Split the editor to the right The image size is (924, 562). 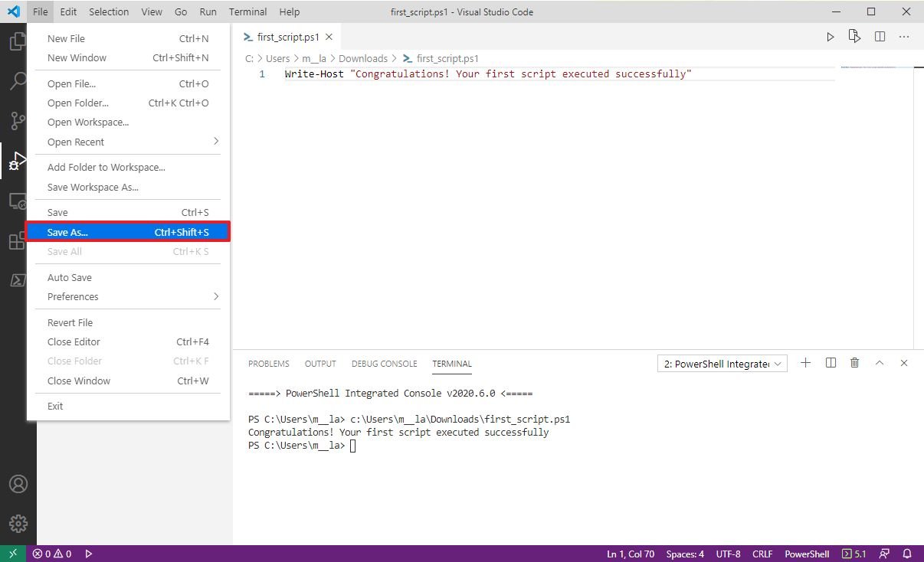tap(880, 37)
